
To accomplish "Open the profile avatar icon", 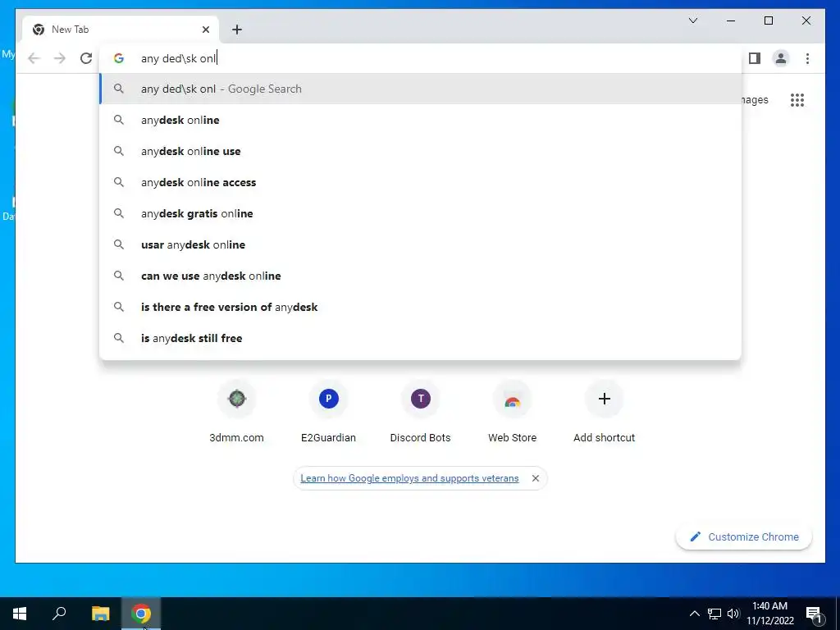I will pos(781,58).
